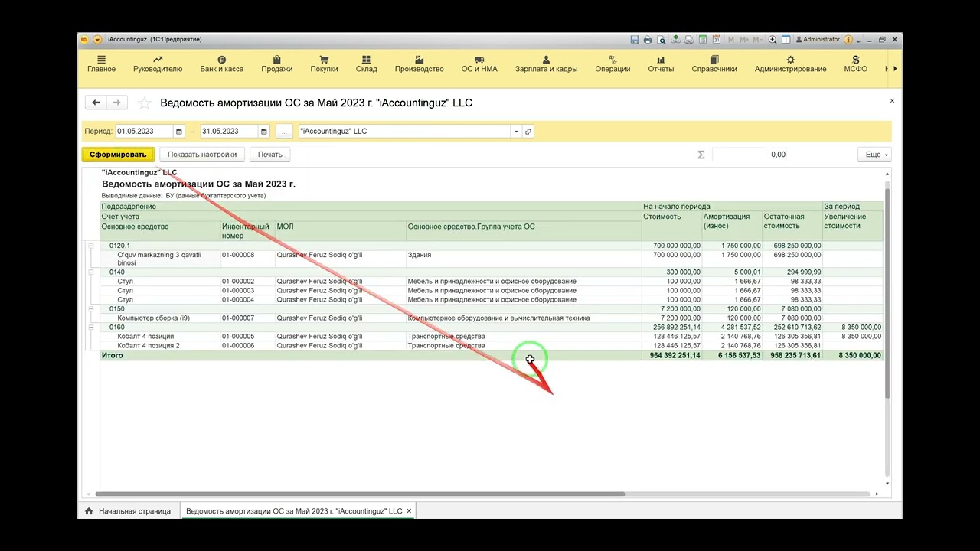Click the Производство factory icon
This screenshot has height=551, width=980.
420,60
